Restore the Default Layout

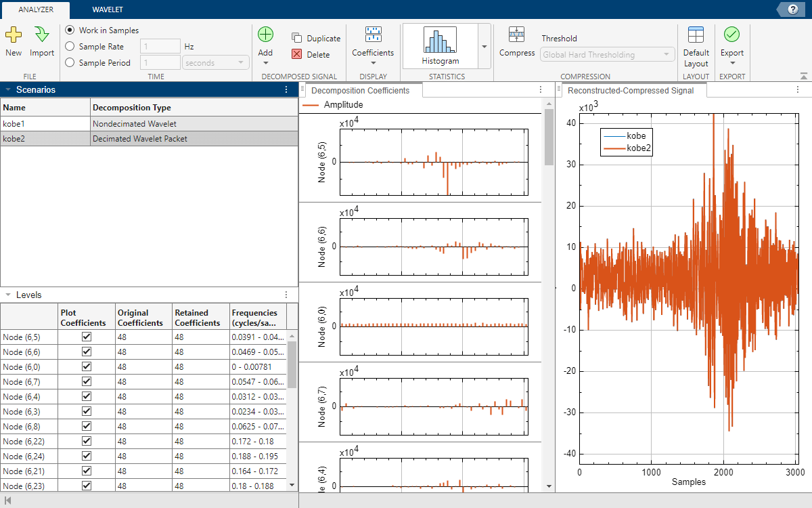(696, 35)
